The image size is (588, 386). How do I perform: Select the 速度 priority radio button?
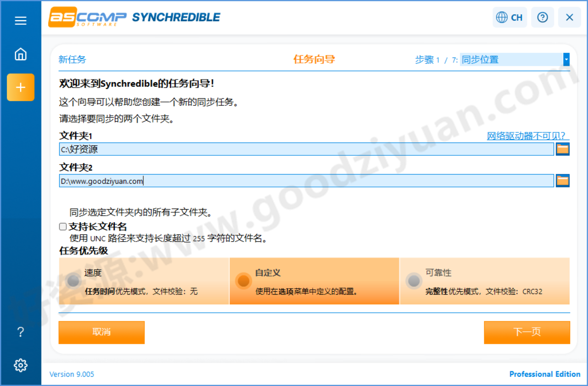tap(73, 281)
